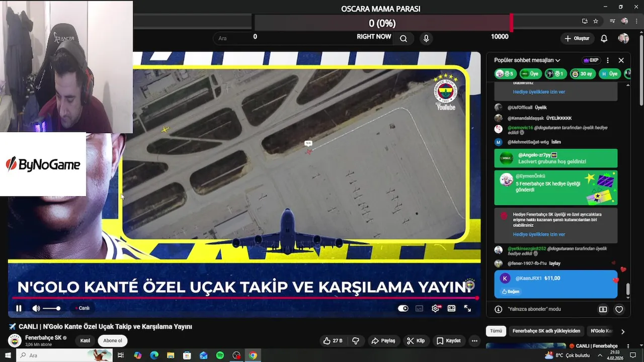Click the @Angelo-zr7py welcome message
Image resolution: width=644 pixels, height=362 pixels.
point(555,158)
